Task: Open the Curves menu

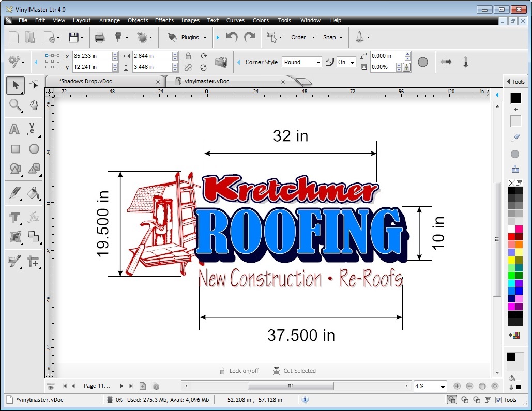Action: (235, 20)
